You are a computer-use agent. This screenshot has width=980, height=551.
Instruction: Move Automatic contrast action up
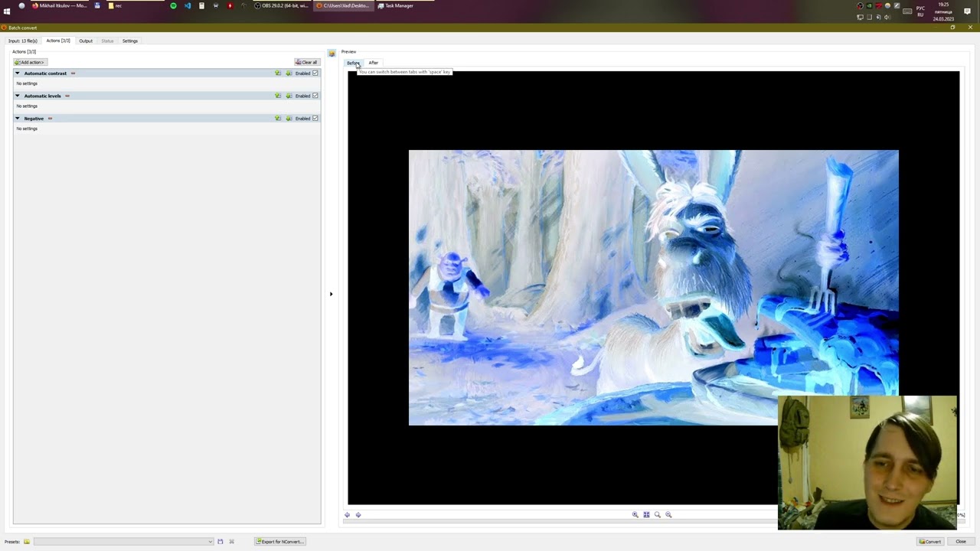point(278,73)
